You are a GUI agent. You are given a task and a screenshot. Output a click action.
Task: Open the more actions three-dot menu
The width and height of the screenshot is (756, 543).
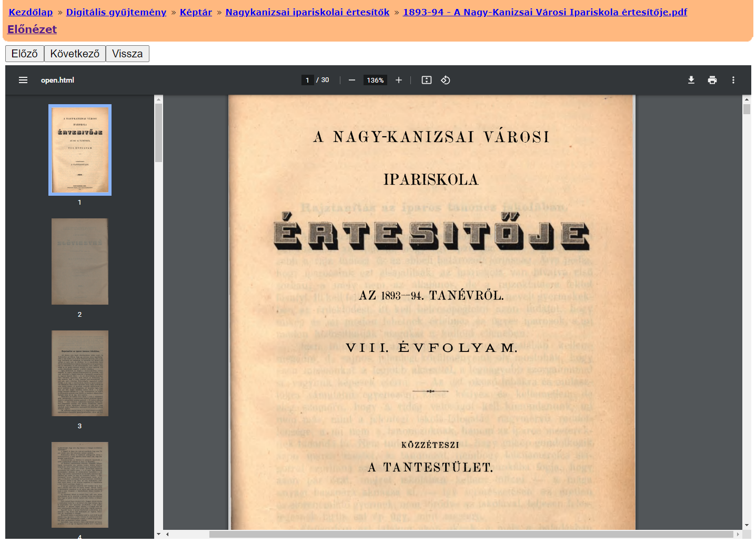[733, 80]
